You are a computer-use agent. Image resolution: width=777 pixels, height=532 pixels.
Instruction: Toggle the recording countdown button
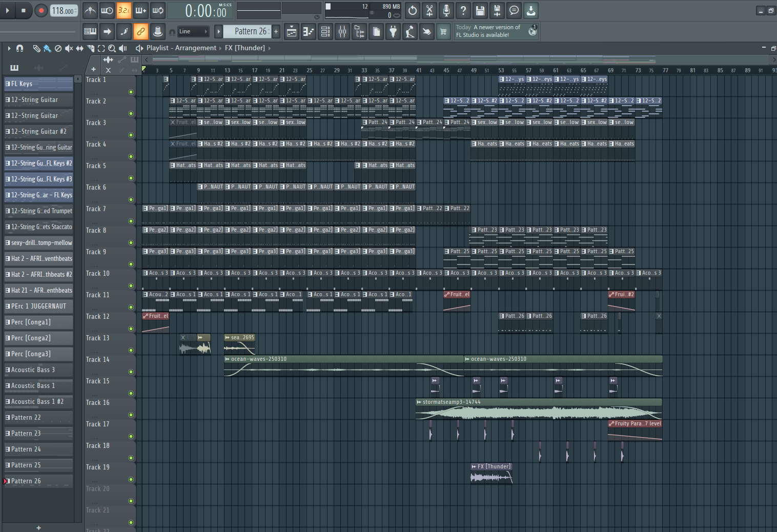coord(124,10)
